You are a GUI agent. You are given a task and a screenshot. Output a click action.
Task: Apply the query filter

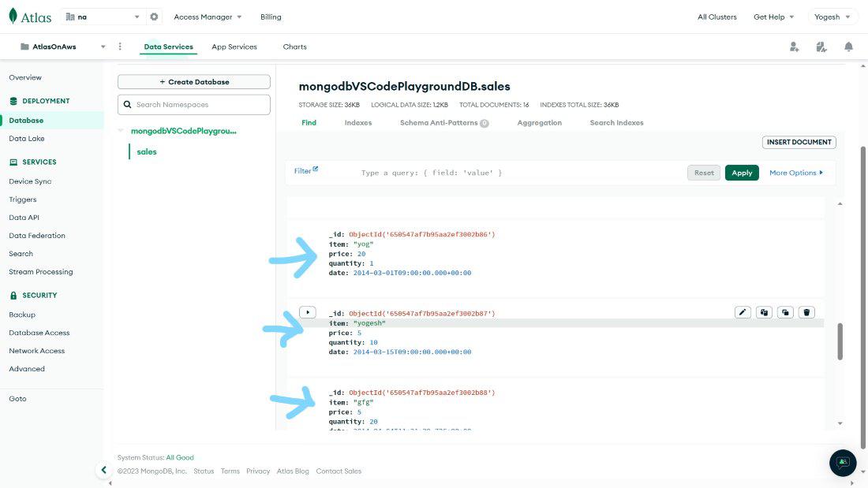(x=742, y=173)
